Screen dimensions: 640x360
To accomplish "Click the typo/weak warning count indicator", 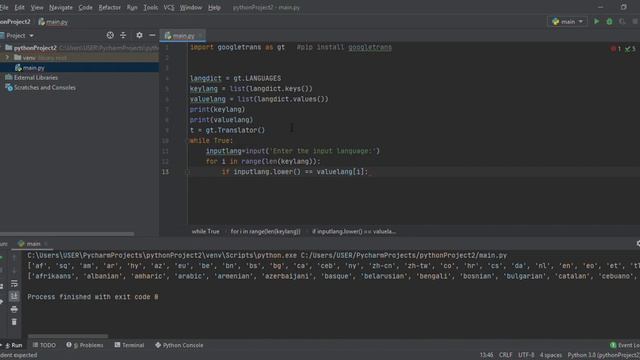I will [630, 49].
